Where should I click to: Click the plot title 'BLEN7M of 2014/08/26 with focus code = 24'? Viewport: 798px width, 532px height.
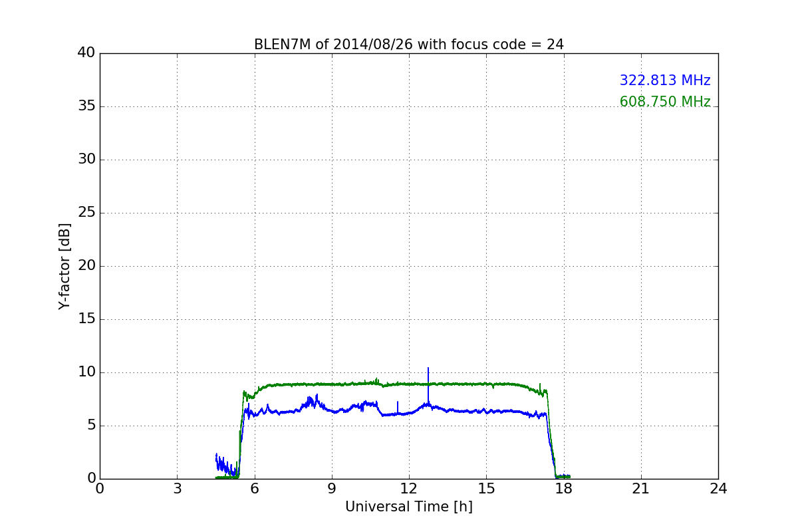click(409, 45)
